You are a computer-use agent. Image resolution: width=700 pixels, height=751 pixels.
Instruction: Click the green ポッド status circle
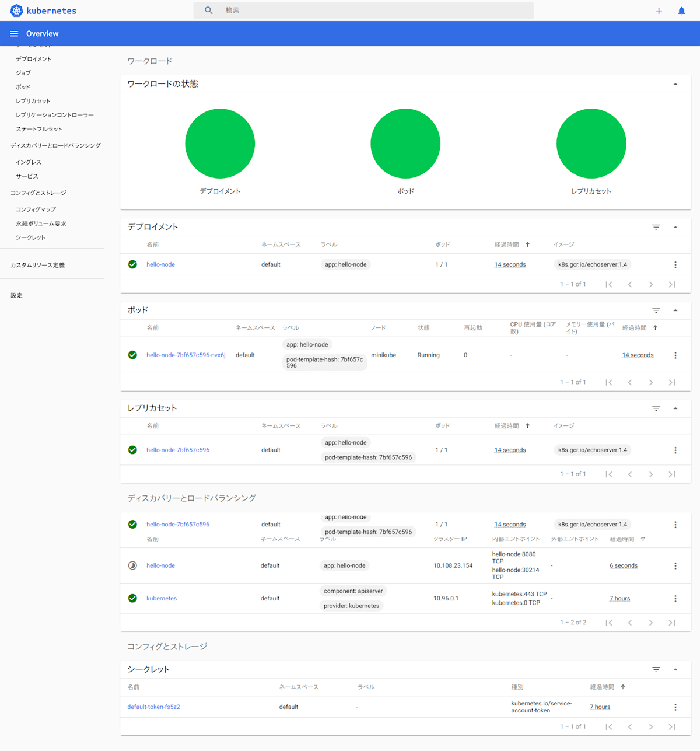click(405, 144)
